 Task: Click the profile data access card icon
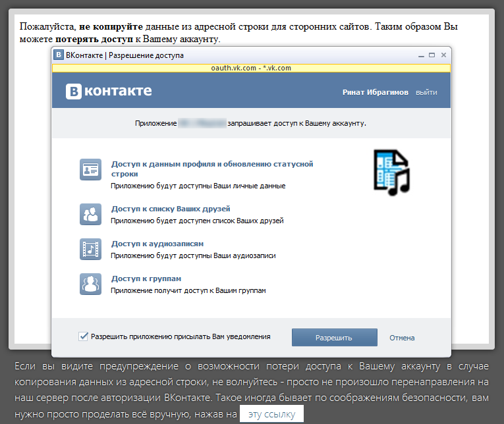(x=91, y=169)
